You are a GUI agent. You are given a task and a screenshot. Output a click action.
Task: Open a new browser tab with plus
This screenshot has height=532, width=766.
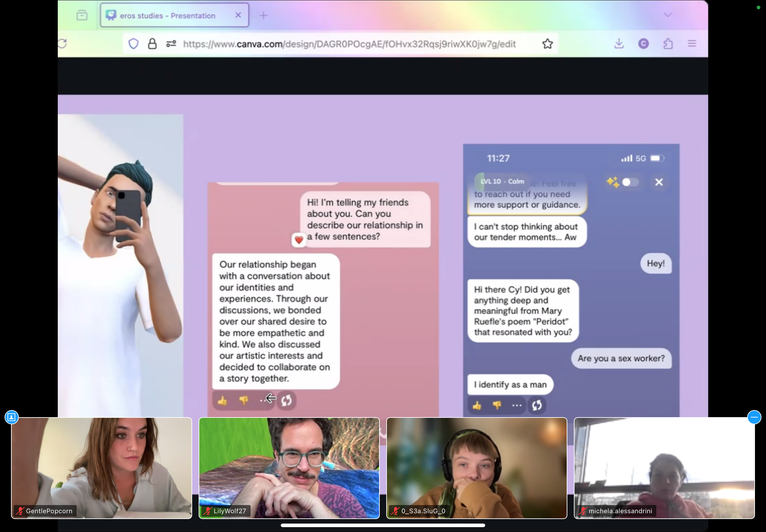click(x=264, y=15)
